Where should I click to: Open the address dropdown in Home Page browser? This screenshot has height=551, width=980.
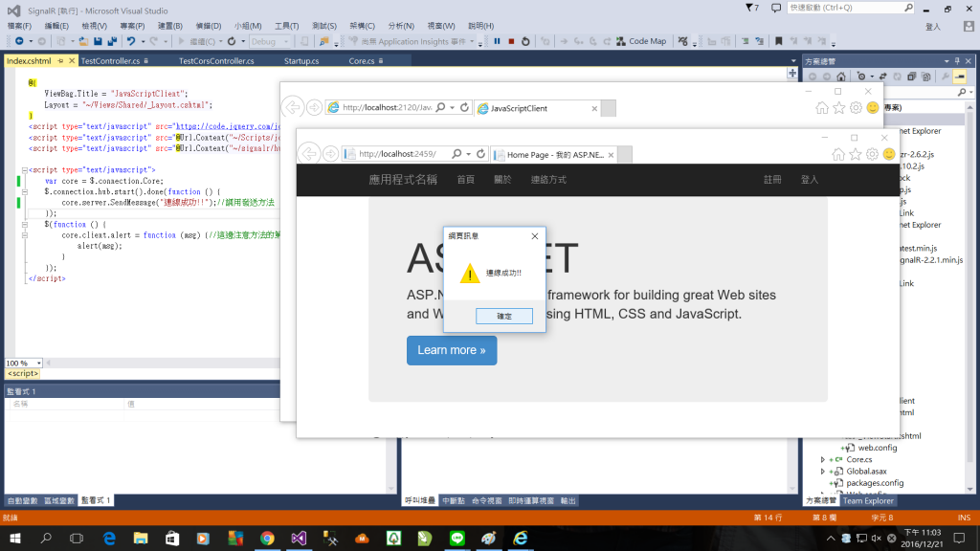click(468, 154)
